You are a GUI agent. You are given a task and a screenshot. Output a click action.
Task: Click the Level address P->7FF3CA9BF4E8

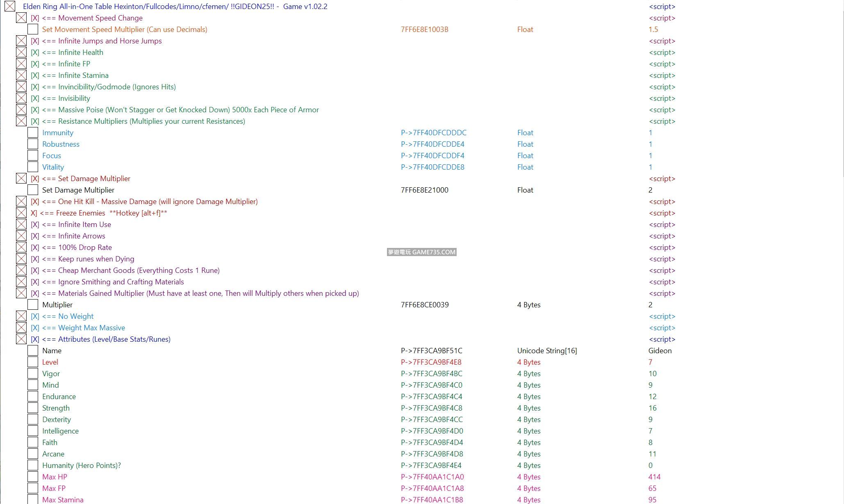tap(431, 362)
